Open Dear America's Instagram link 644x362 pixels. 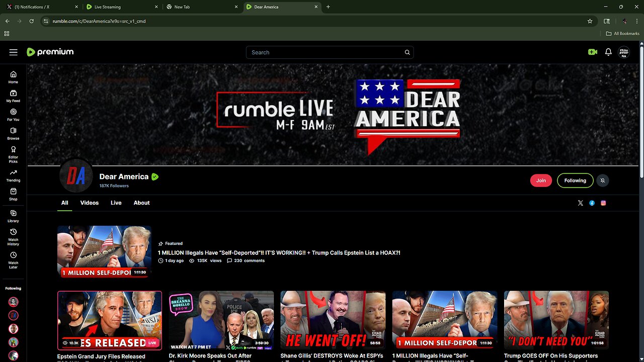603,203
